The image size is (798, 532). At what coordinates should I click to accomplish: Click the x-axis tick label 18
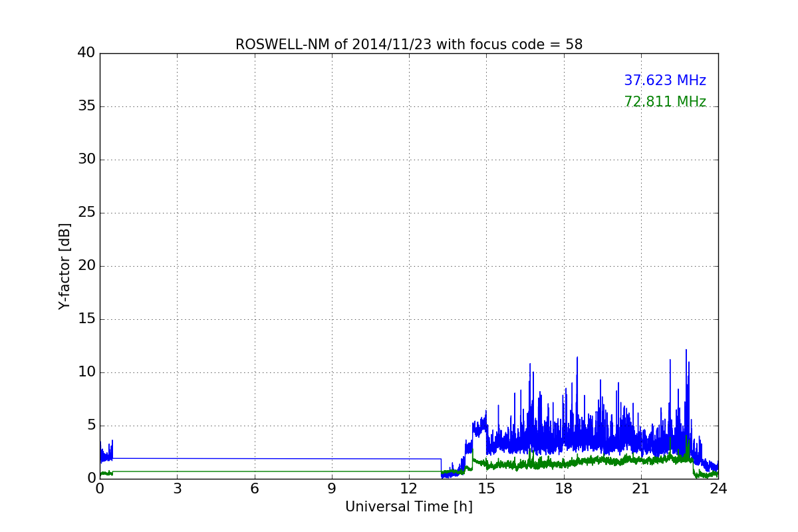(x=564, y=489)
